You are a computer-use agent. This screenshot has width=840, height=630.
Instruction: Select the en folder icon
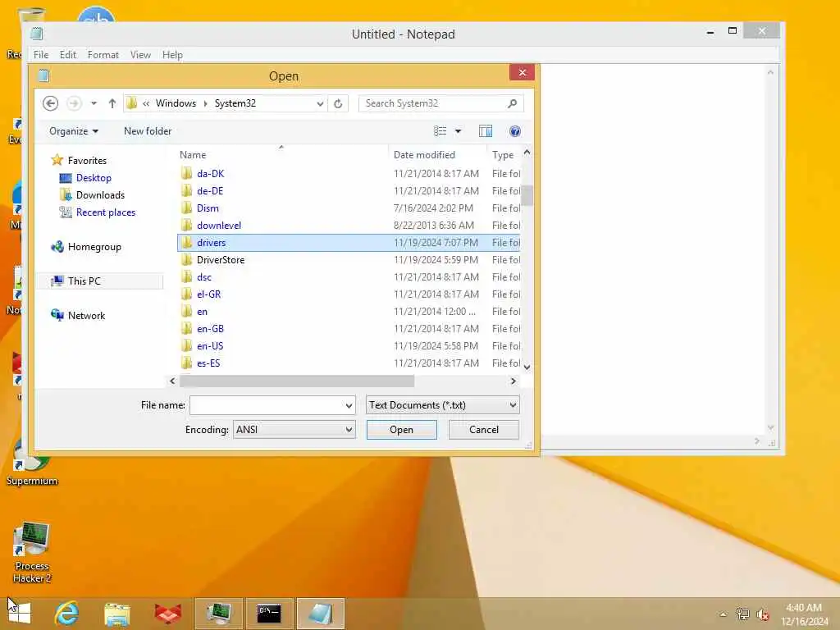[187, 311]
